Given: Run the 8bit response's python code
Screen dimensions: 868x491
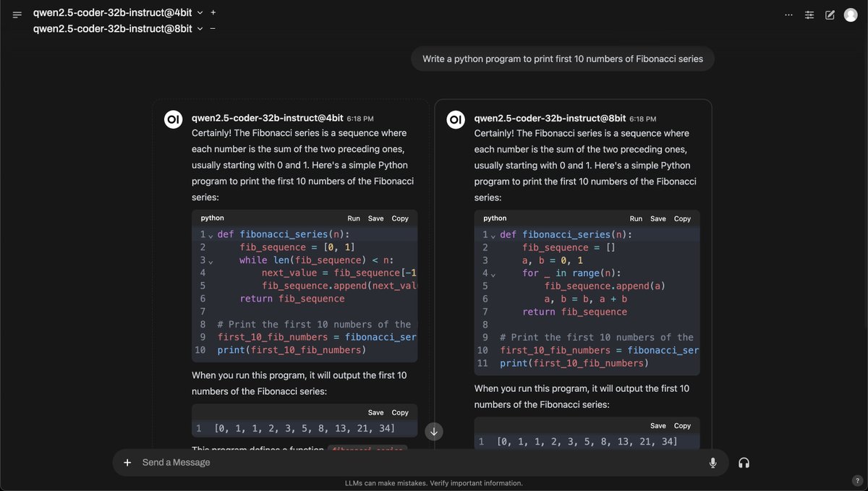Looking at the screenshot, I should (636, 218).
